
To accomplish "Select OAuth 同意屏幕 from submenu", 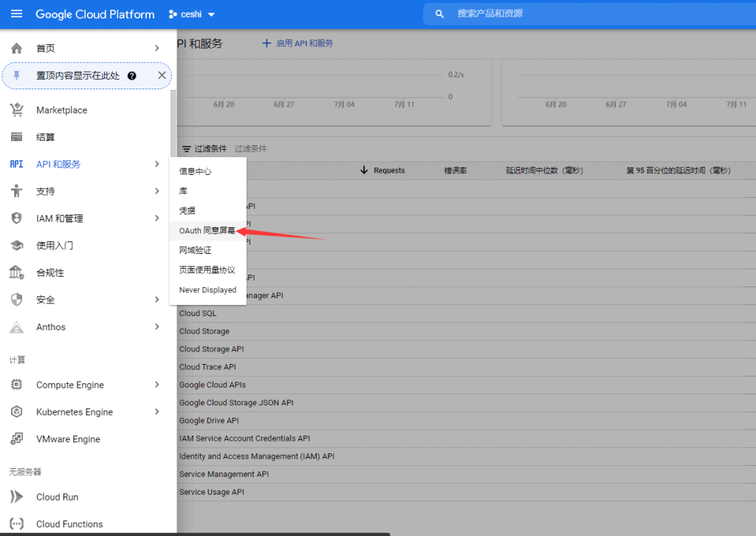I will tap(207, 230).
